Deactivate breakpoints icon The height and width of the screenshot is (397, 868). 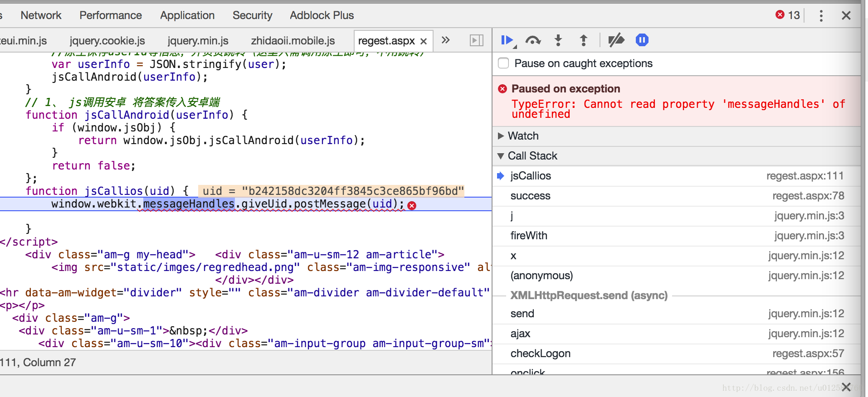(x=616, y=41)
